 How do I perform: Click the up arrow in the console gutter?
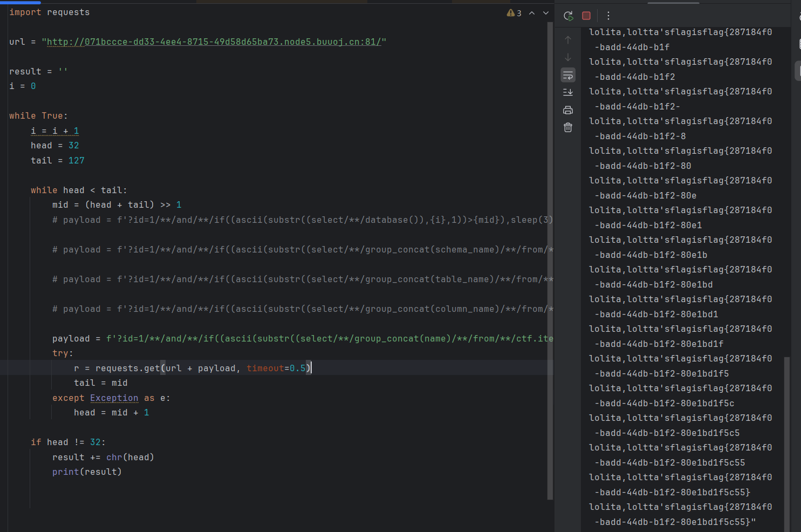tap(568, 40)
